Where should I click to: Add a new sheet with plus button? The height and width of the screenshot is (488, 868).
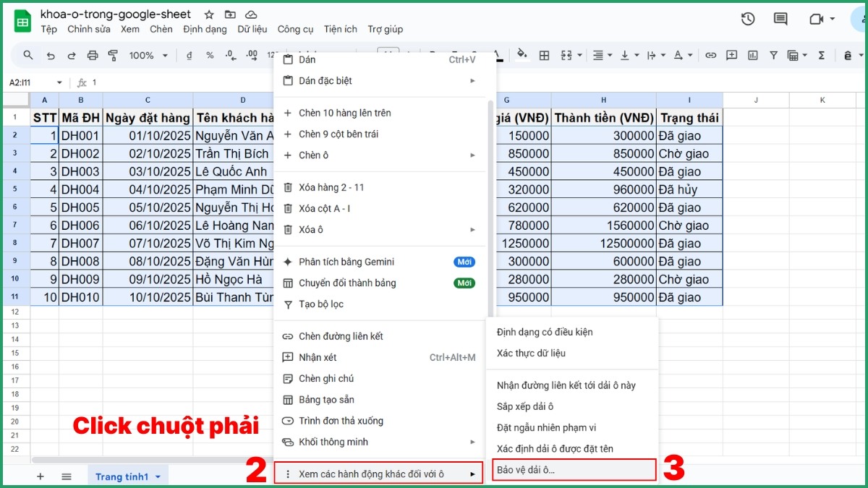pos(41,476)
